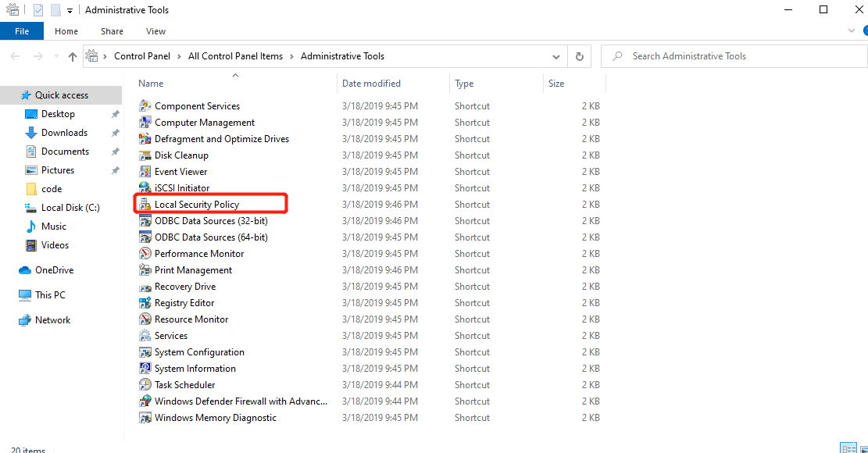This screenshot has width=868, height=453.
Task: Click the Local Security Policy icon
Action: [145, 205]
